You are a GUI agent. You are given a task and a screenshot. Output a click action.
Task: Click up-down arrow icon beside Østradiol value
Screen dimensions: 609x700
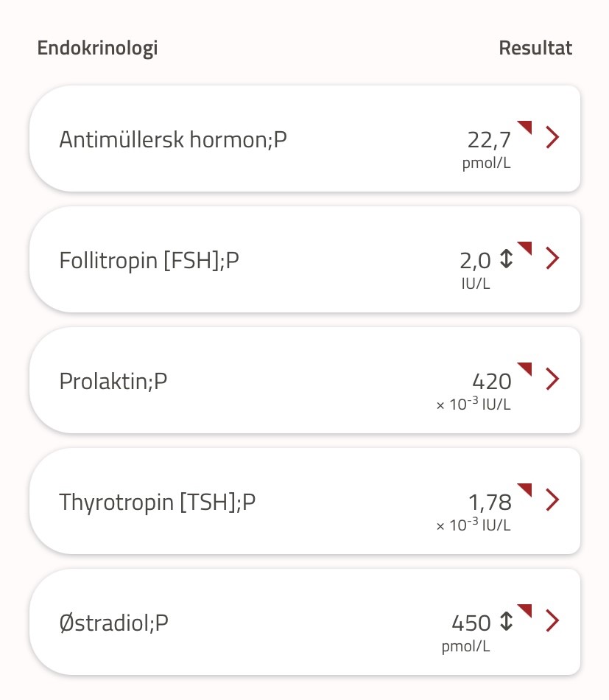[506, 622]
